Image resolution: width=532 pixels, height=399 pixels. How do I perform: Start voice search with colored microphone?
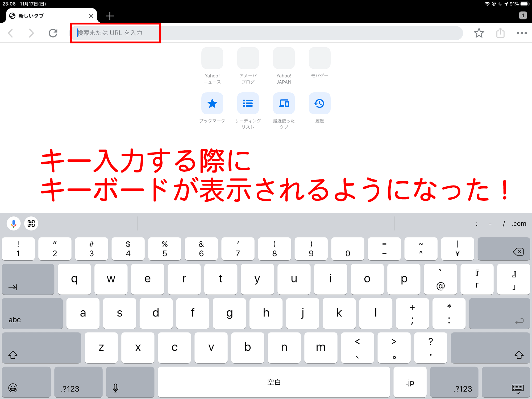point(14,224)
